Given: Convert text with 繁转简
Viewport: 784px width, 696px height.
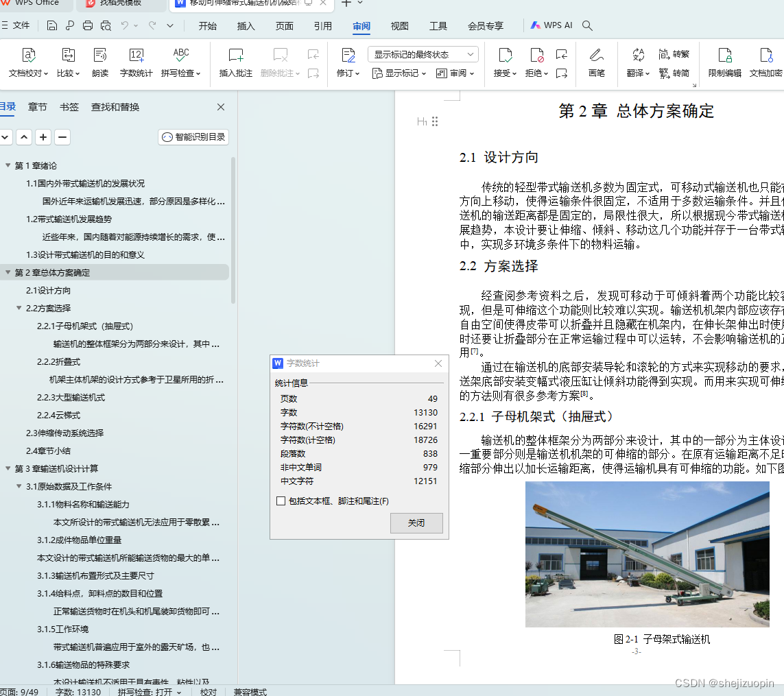Looking at the screenshot, I should tap(674, 73).
